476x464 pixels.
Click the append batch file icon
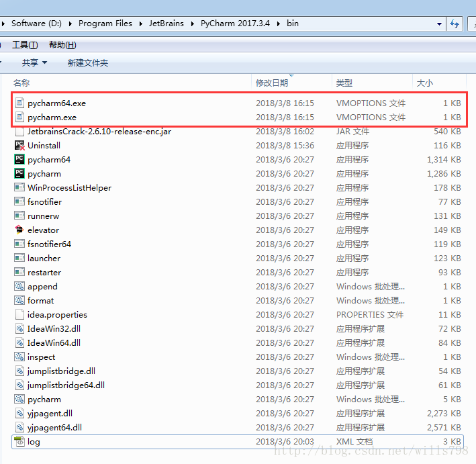coord(19,286)
